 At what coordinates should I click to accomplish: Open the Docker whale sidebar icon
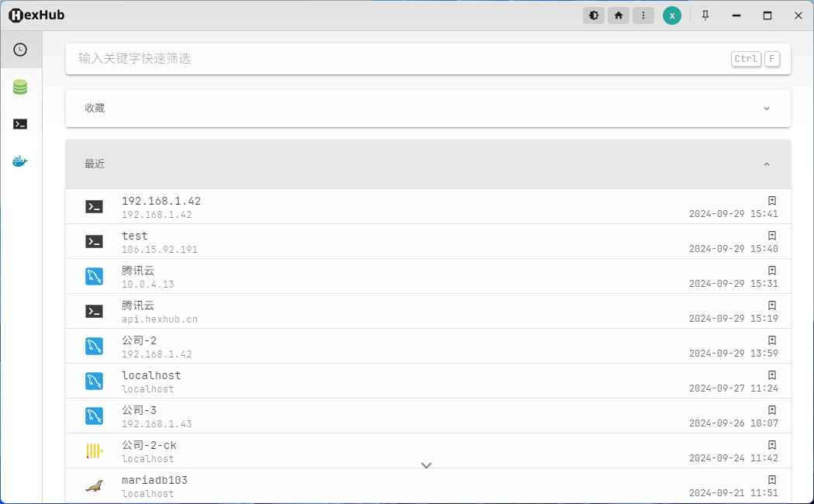pyautogui.click(x=20, y=161)
